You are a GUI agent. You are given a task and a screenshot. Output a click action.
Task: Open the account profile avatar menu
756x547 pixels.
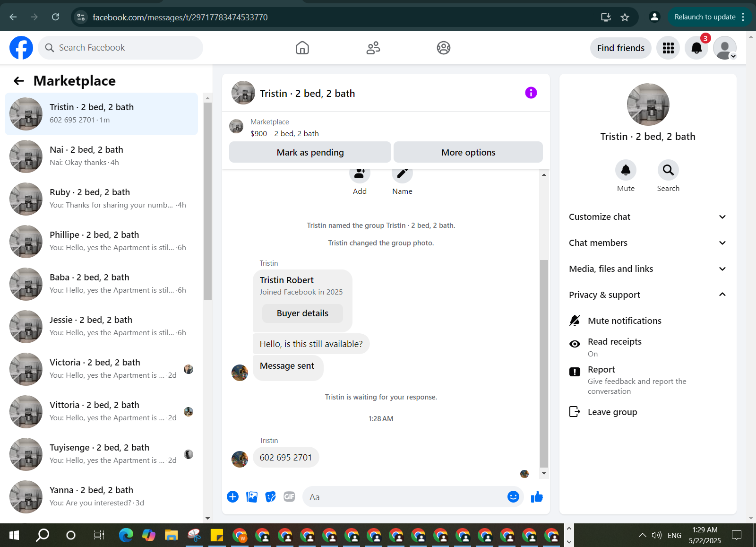[x=725, y=48]
